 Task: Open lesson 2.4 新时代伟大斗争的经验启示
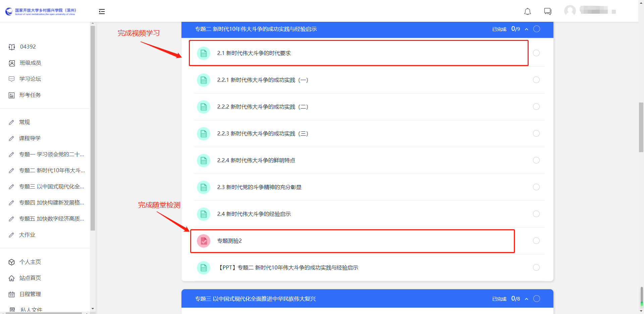pyautogui.click(x=254, y=214)
